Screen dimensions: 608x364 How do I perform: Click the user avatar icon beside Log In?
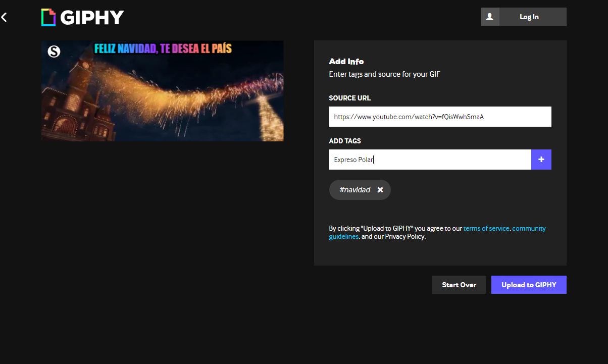pos(490,17)
